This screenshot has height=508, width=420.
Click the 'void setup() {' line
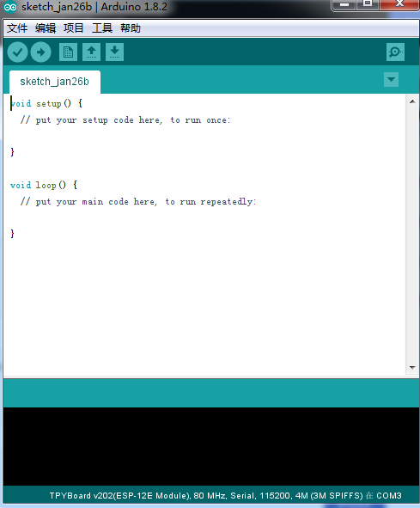pyautogui.click(x=46, y=104)
